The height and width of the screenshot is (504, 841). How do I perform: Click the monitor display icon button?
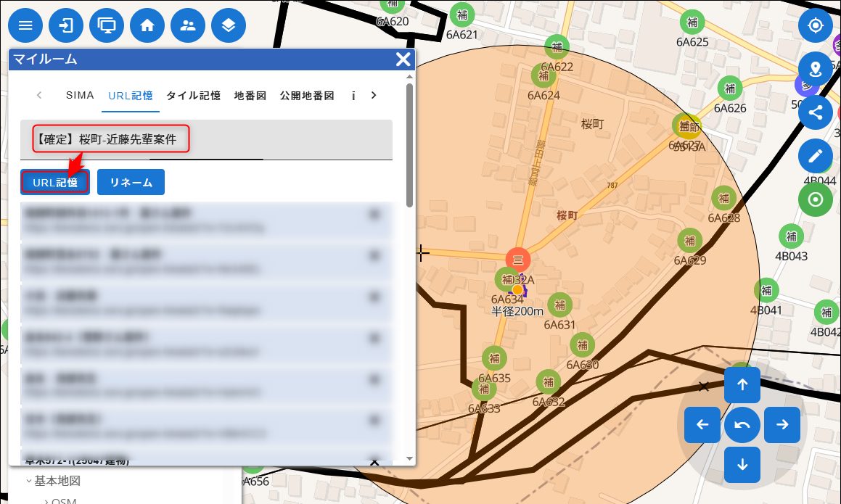[107, 26]
